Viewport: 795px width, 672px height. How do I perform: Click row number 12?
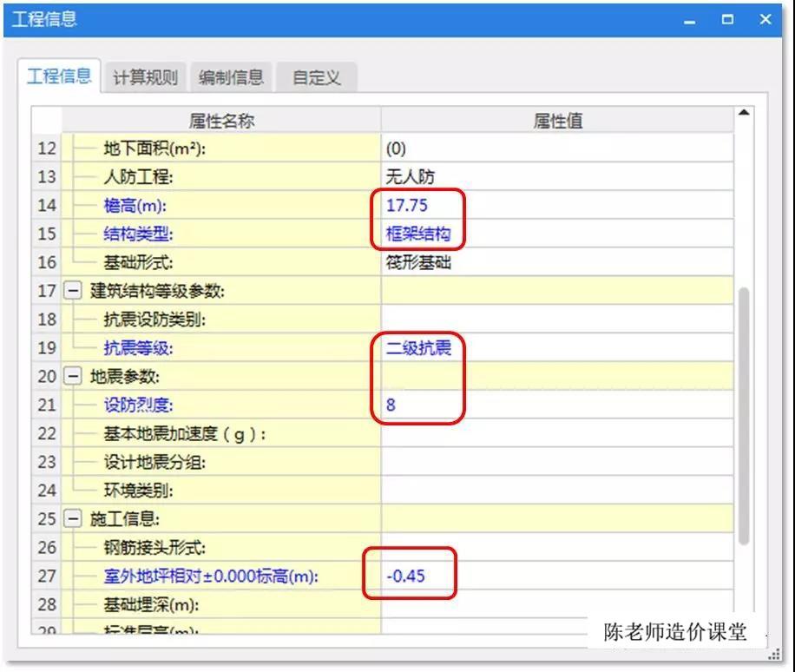coord(47,148)
